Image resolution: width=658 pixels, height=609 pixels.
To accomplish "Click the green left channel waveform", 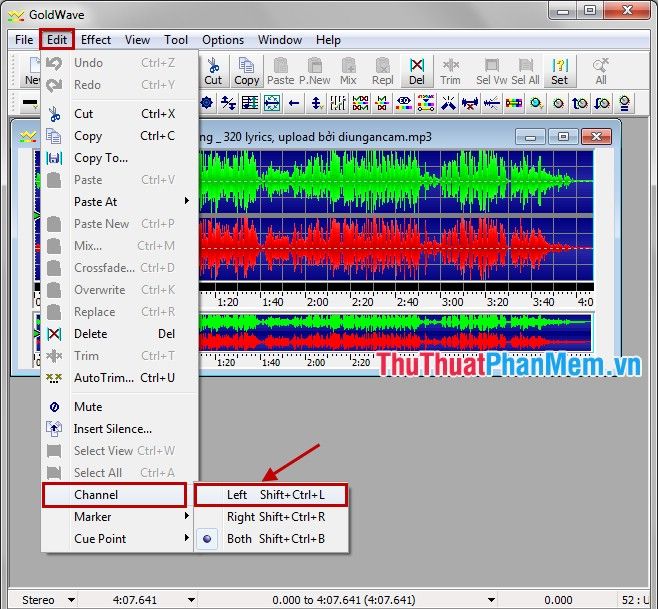I will pos(396,181).
